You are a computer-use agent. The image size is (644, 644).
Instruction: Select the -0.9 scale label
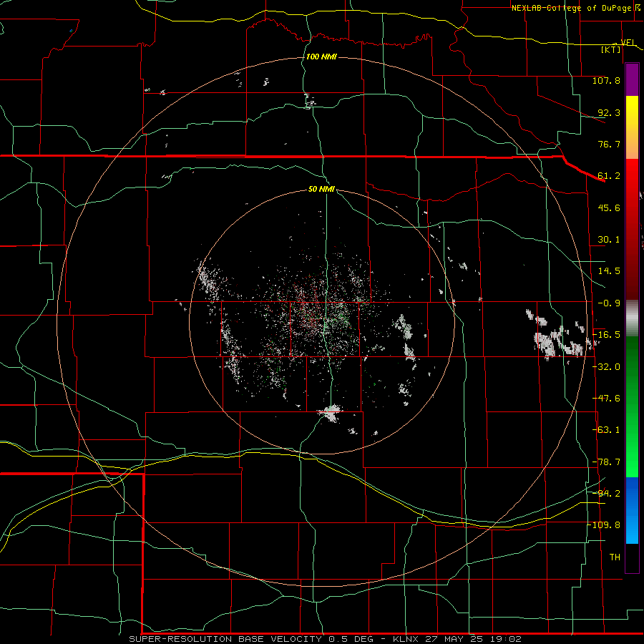tap(609, 303)
